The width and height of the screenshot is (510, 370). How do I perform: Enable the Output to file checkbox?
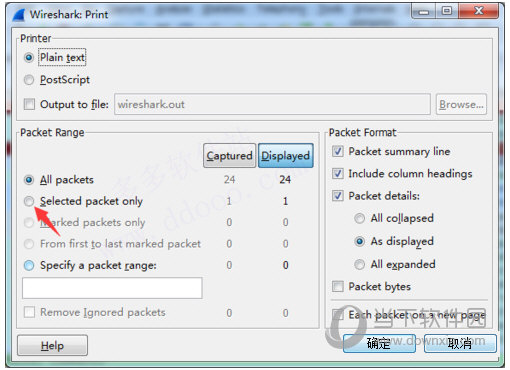click(29, 104)
